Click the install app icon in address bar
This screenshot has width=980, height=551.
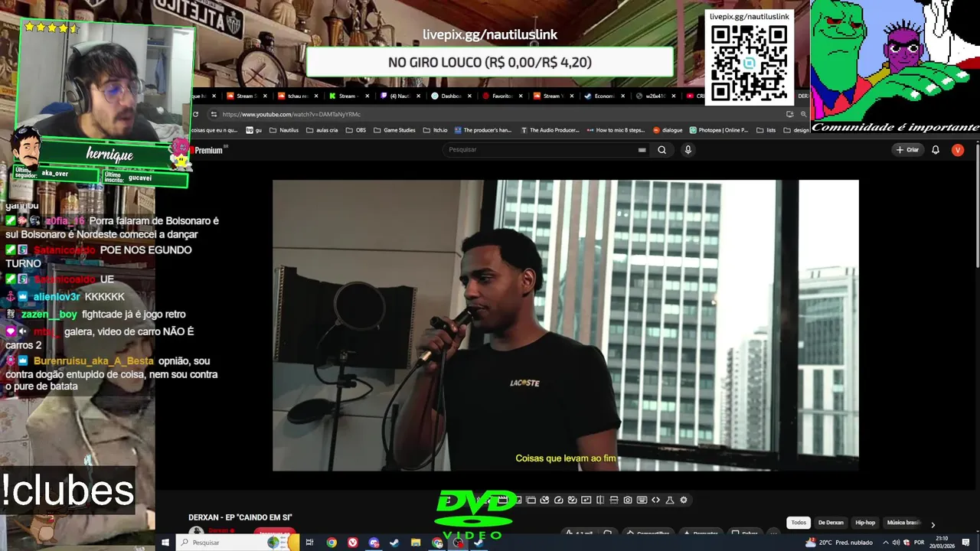(789, 114)
